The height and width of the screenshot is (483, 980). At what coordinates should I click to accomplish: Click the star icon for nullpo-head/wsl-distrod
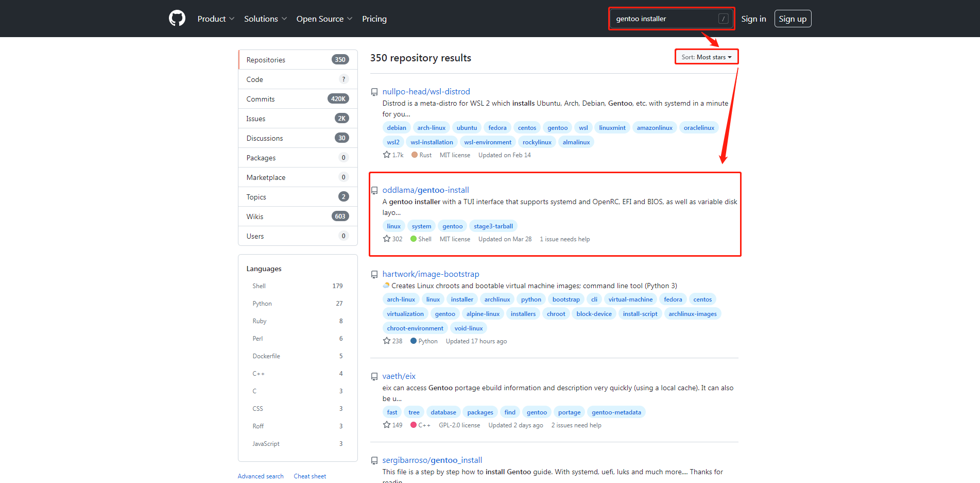tap(387, 155)
